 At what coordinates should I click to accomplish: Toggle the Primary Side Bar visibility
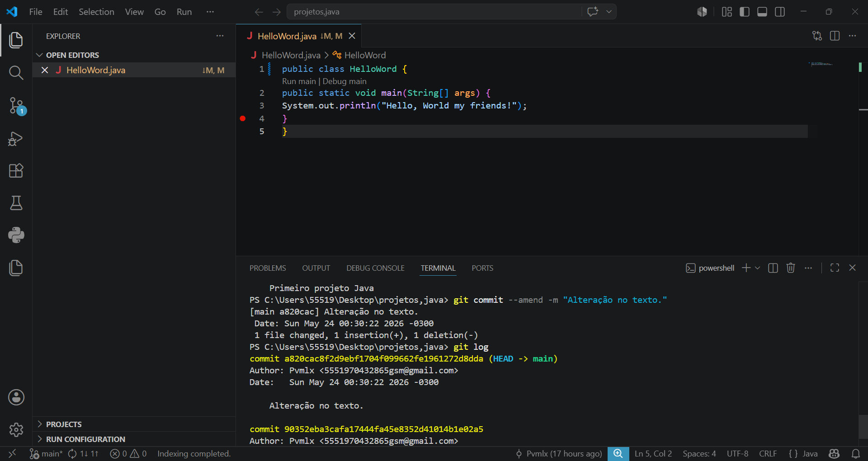(x=744, y=12)
